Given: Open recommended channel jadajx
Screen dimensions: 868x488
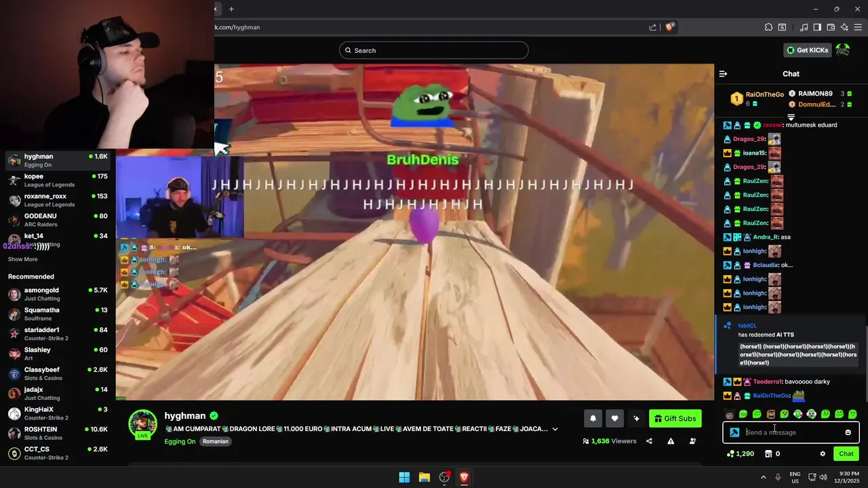Looking at the screenshot, I should pos(58,393).
